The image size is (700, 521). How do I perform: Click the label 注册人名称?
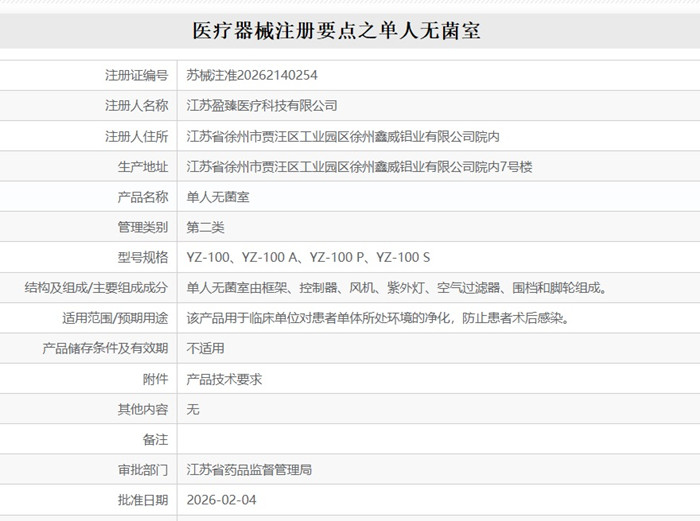pos(137,106)
